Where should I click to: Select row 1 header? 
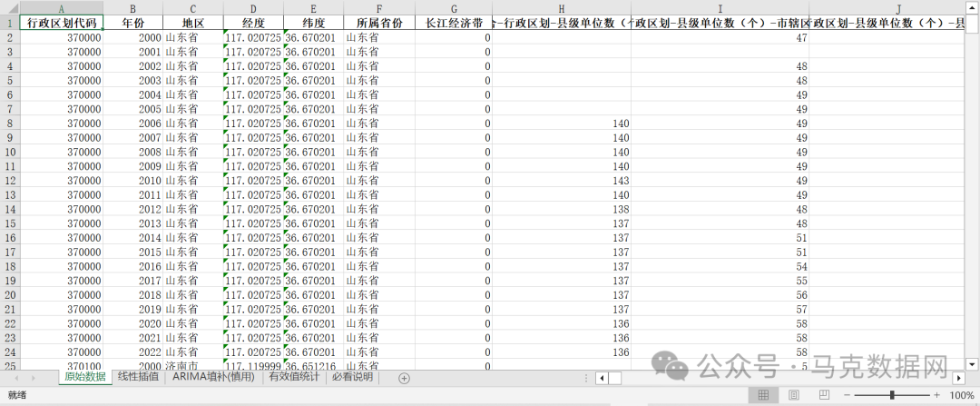[10, 23]
